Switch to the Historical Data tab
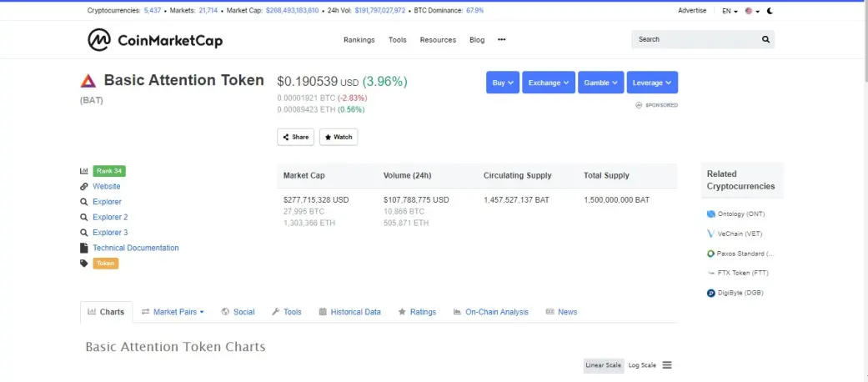This screenshot has width=868, height=382. tap(350, 312)
